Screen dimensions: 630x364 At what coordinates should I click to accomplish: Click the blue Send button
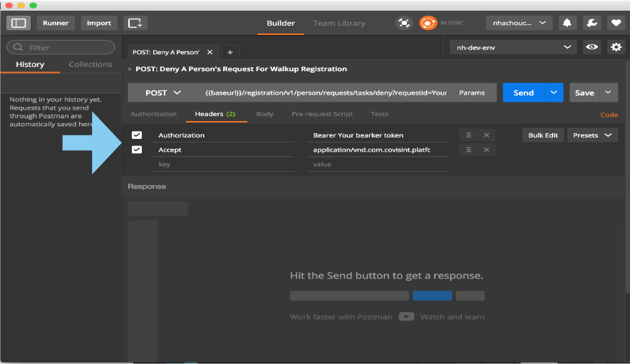tap(523, 93)
